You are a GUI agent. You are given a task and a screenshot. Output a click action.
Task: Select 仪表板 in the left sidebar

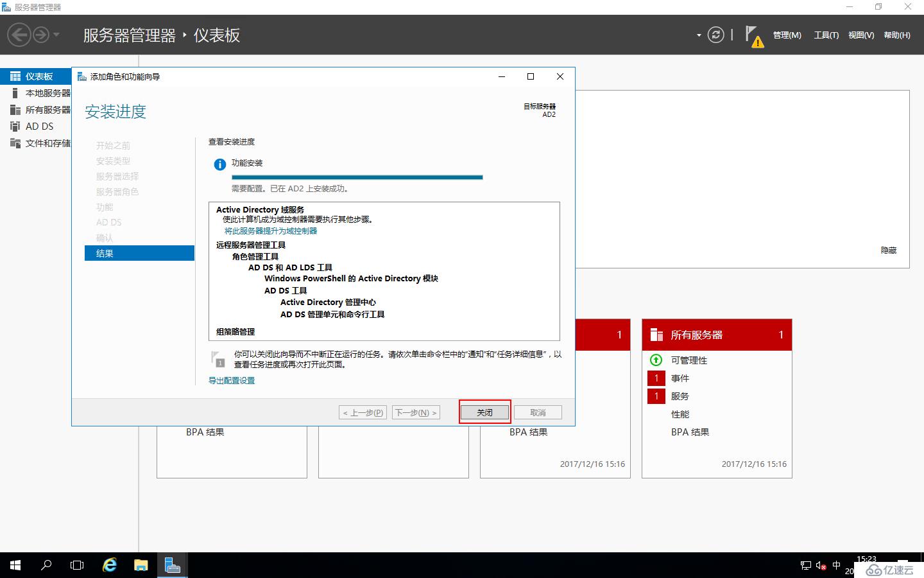36,76
